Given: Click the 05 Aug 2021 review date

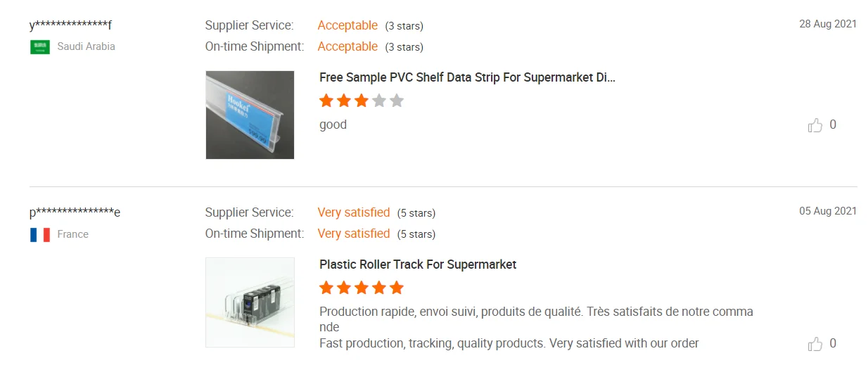Looking at the screenshot, I should click(827, 211).
